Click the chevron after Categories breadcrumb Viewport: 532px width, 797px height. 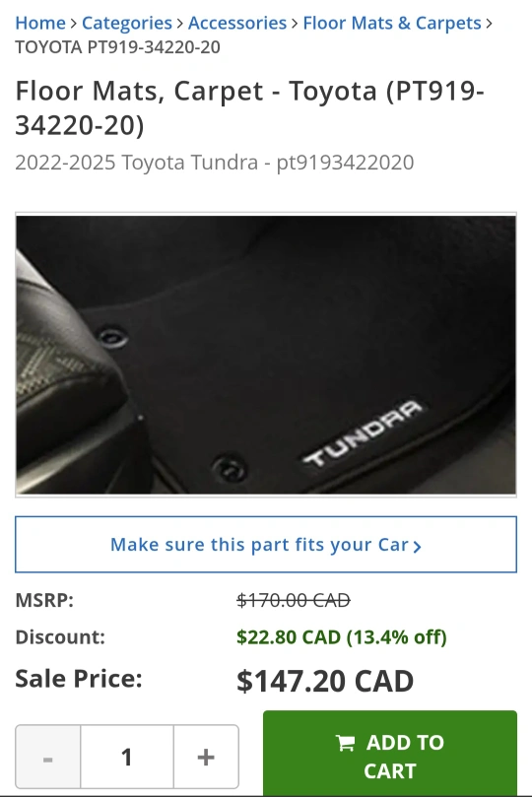pyautogui.click(x=180, y=24)
